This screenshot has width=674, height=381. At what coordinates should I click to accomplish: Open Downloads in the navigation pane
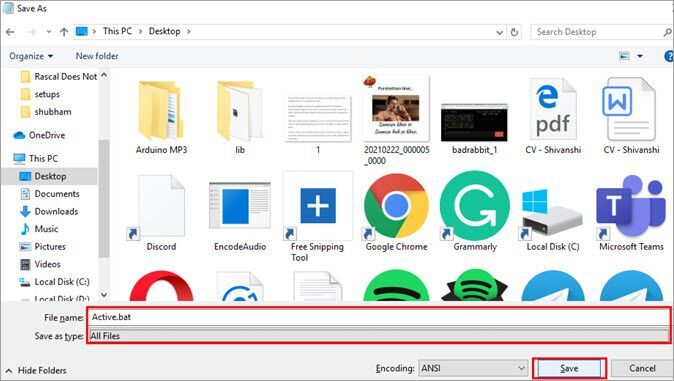[x=49, y=212]
